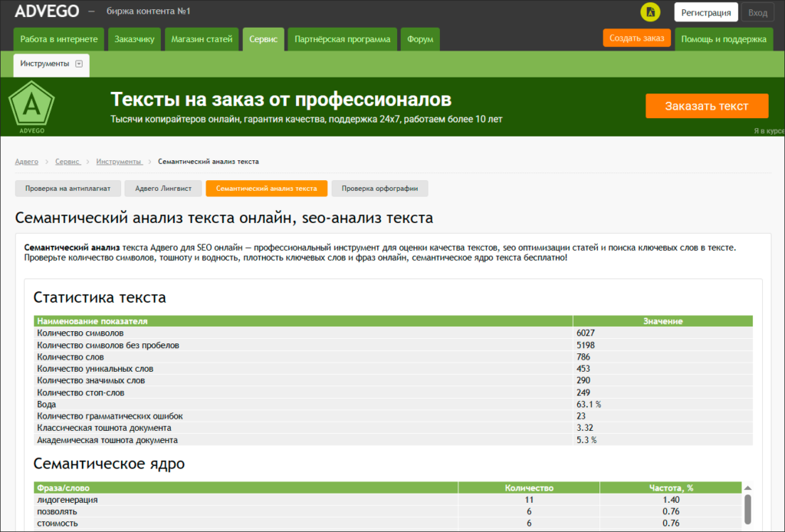Open Проверка орфографии tool
785x532 pixels.
click(x=379, y=188)
